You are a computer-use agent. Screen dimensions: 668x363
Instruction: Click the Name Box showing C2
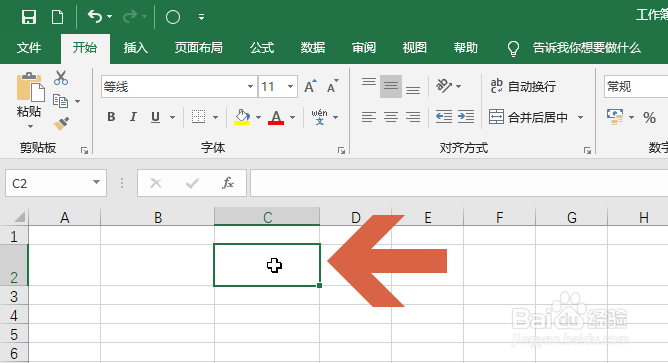[56, 183]
